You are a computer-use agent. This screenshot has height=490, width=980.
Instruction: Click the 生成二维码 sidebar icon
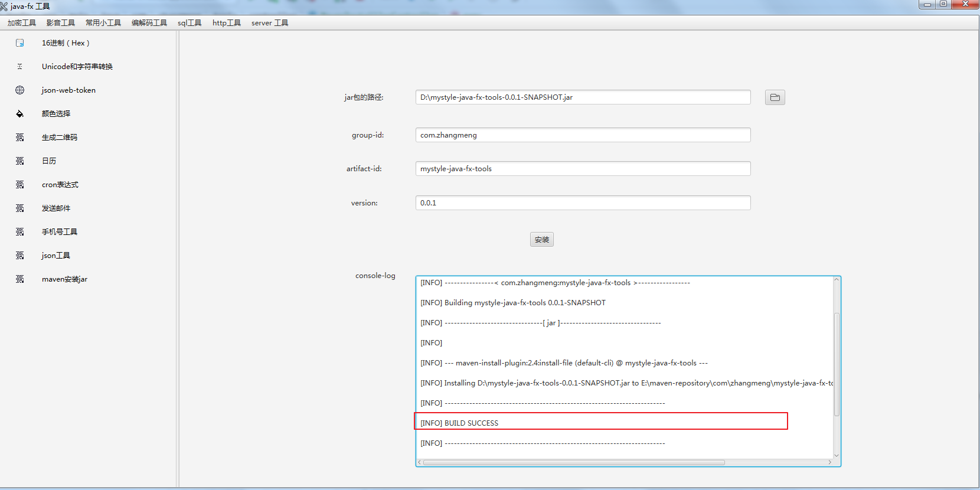[20, 138]
